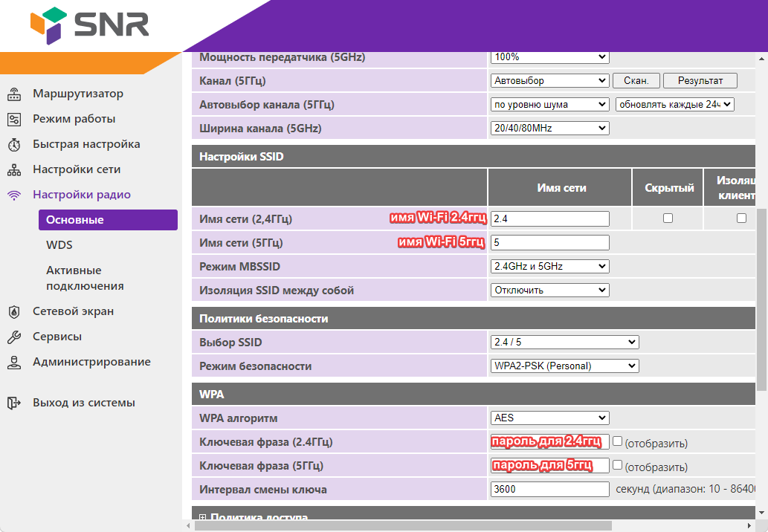
Task: Open Настройки сети section
Action: 77,169
